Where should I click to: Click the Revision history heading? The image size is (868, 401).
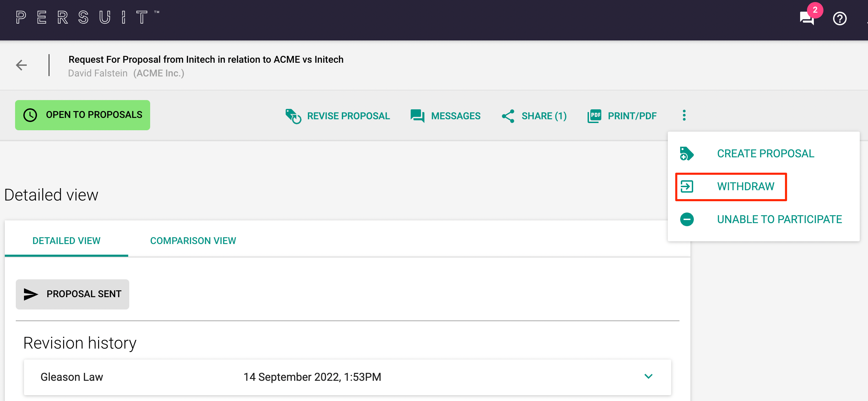pyautogui.click(x=80, y=343)
